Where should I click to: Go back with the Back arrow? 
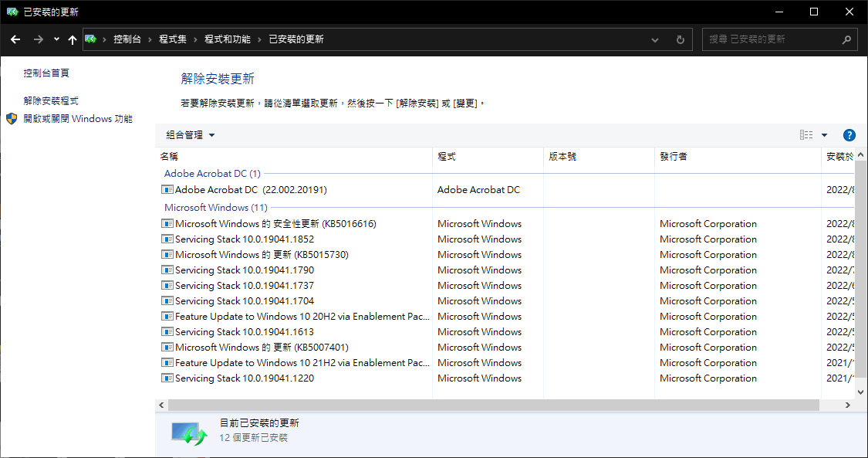pyautogui.click(x=15, y=39)
